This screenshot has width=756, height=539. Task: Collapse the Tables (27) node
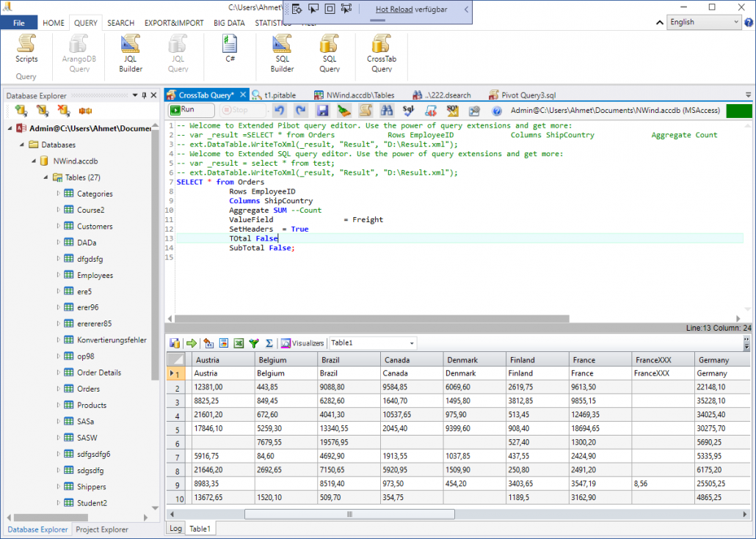(x=46, y=177)
